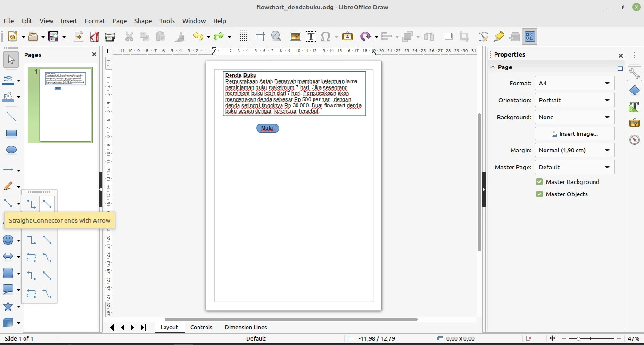Click the Export icon in the toolbar
This screenshot has height=345, width=644.
click(x=78, y=36)
